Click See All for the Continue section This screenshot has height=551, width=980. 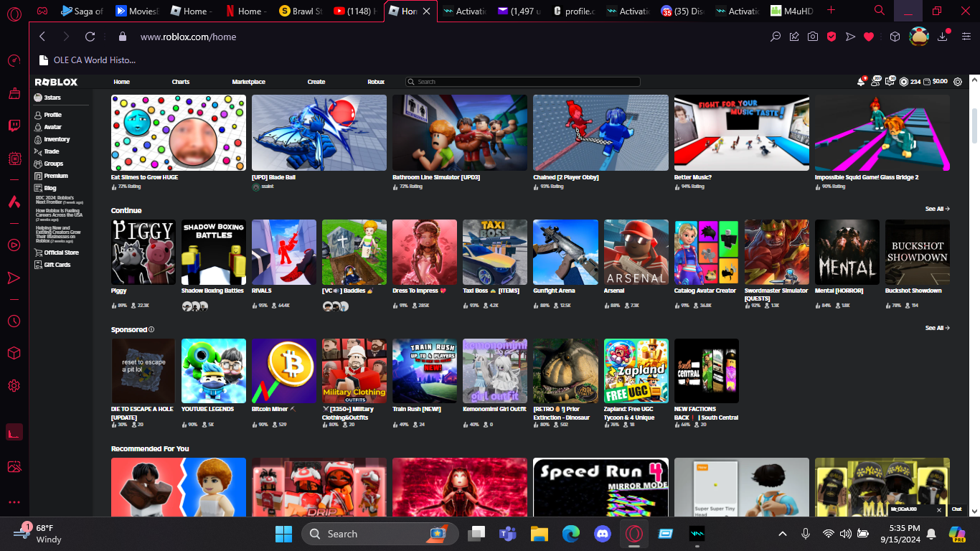pos(937,209)
